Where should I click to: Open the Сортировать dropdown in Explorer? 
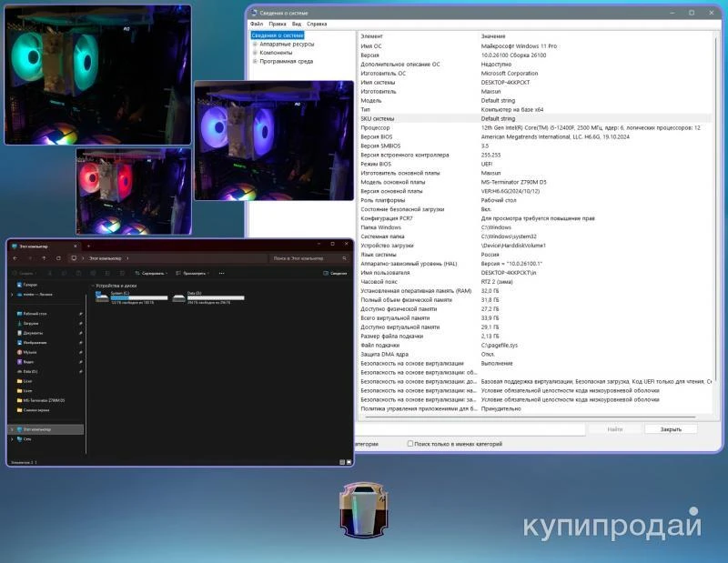(x=151, y=273)
